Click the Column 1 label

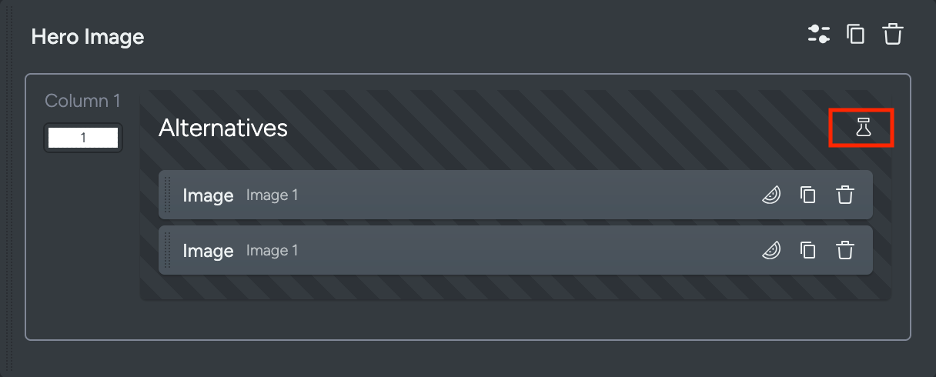[83, 101]
